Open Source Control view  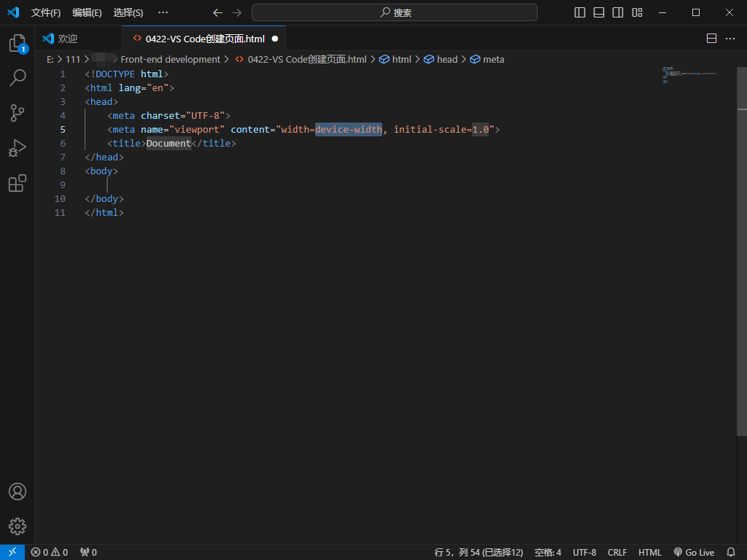point(18,113)
